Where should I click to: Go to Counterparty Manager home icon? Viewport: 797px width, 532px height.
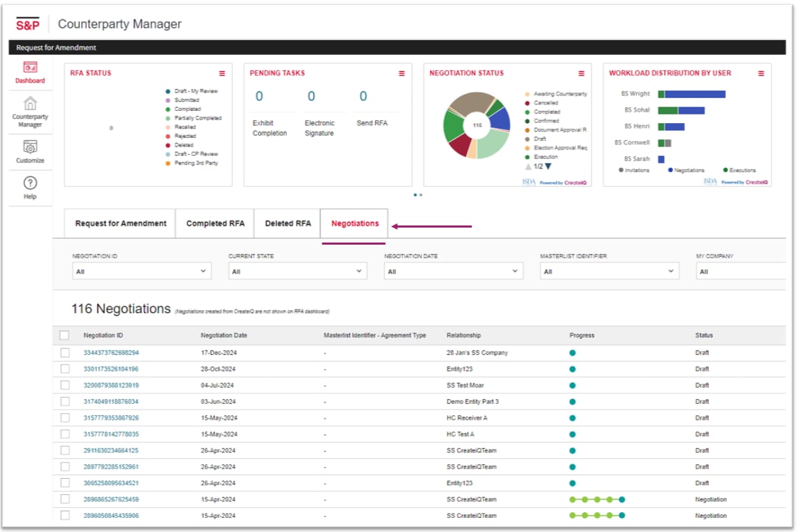pos(30,103)
